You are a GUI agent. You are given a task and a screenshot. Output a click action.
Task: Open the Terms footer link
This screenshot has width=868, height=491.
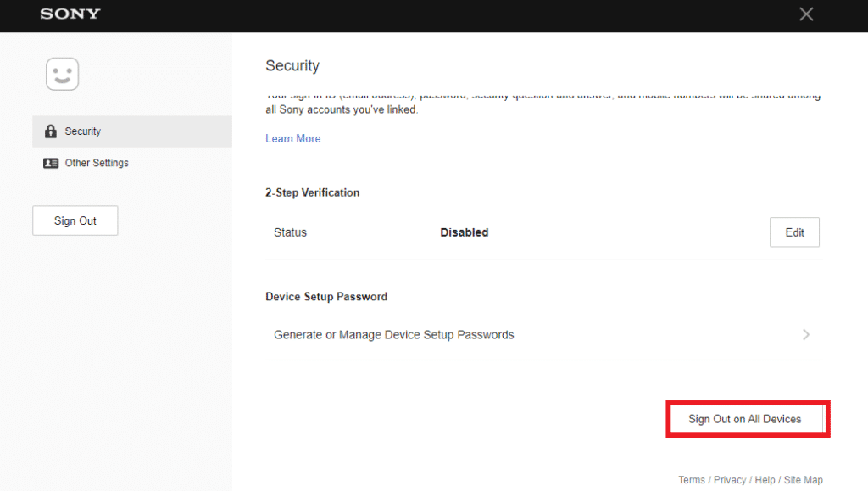(x=691, y=480)
